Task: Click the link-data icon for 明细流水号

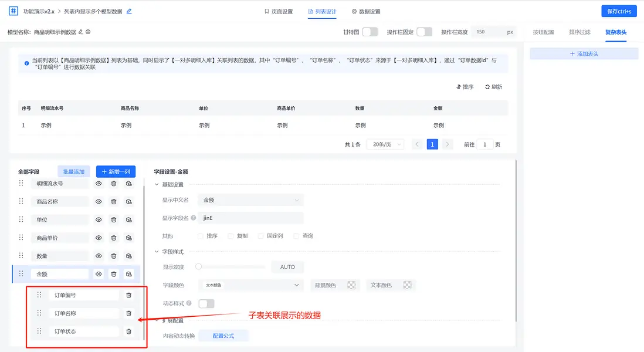Action: pos(129,184)
